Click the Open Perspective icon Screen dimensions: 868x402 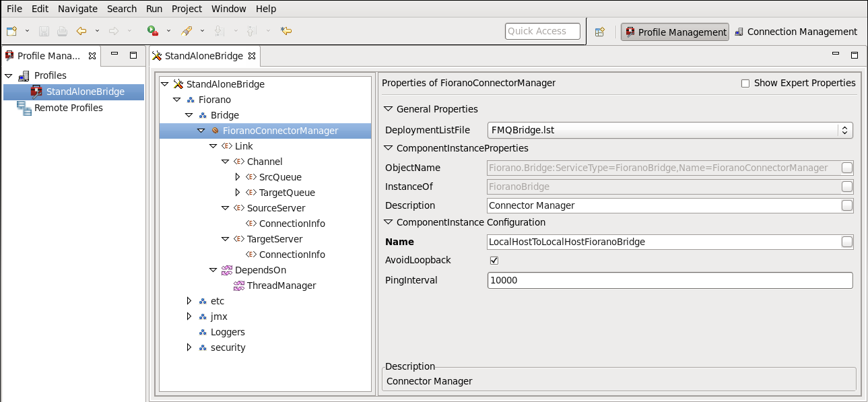point(600,32)
